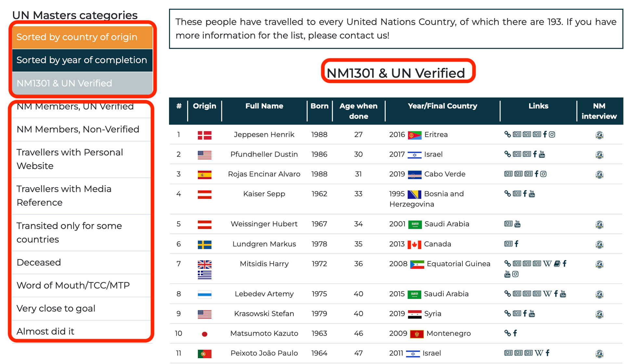Click Rojas Encinar Alvaro's Instagram icon
The height and width of the screenshot is (364, 624).
(x=543, y=174)
